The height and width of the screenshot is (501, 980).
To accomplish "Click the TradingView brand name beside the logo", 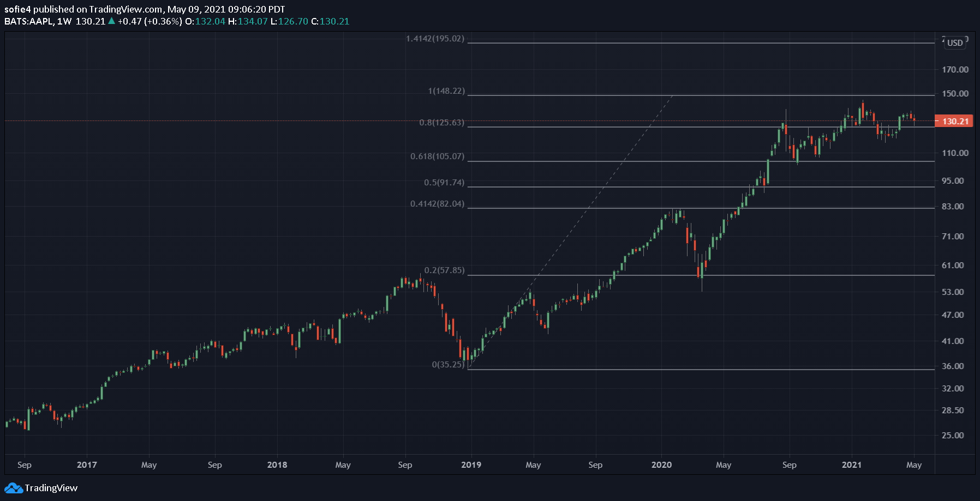I will point(51,488).
